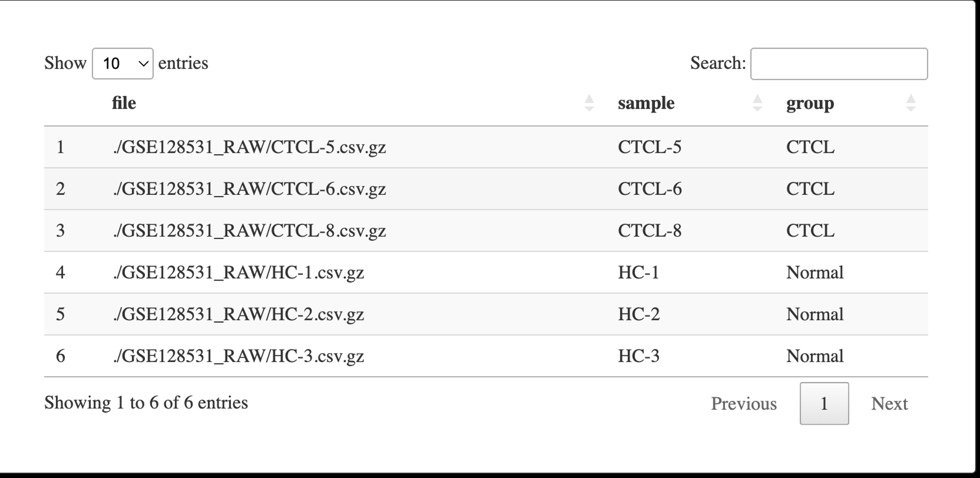The height and width of the screenshot is (478, 980).
Task: Sort the table by file column arrows
Action: 589,103
